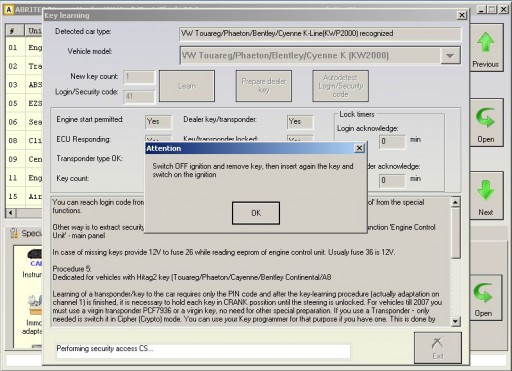The width and height of the screenshot is (512, 371).
Task: Click the instructions text scrollbar thumb
Action: pyautogui.click(x=456, y=232)
